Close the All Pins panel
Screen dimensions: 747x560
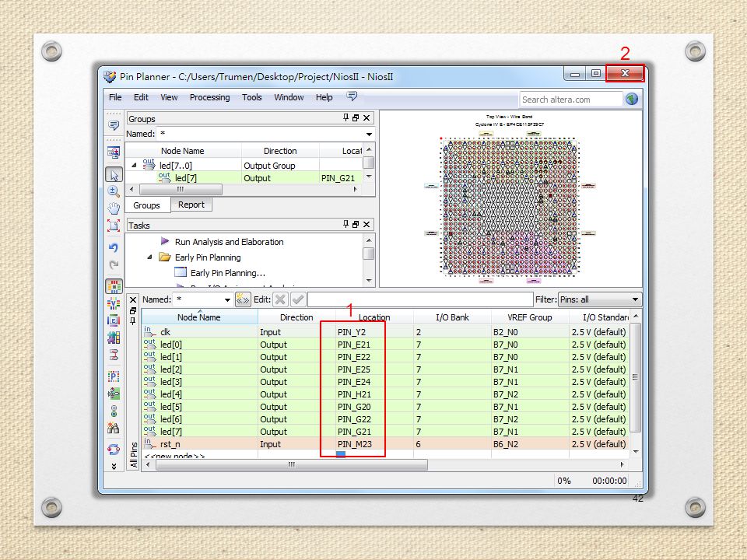pyautogui.click(x=133, y=300)
